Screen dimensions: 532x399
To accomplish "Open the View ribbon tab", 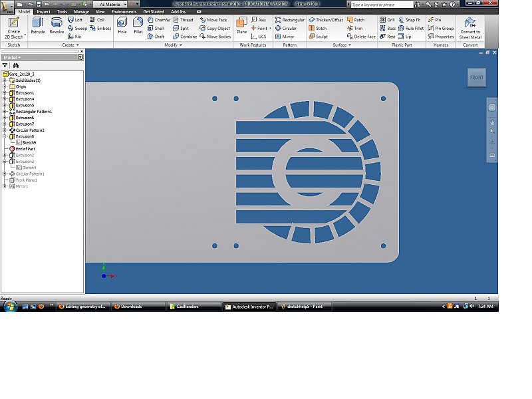I will (x=100, y=11).
